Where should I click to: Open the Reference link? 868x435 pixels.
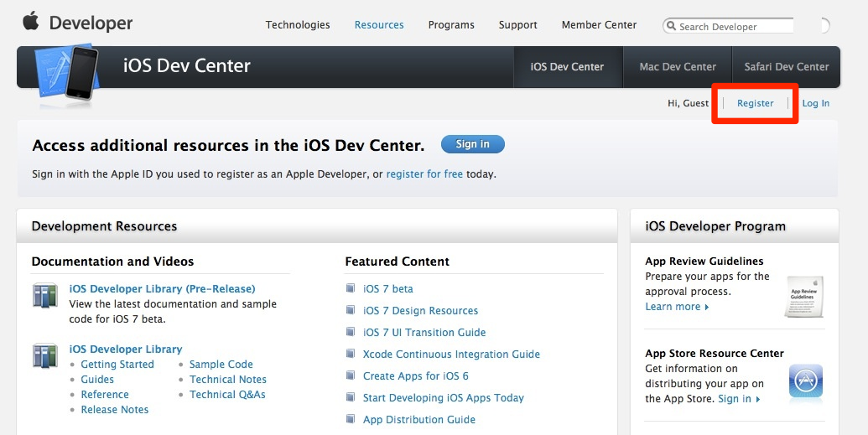105,394
